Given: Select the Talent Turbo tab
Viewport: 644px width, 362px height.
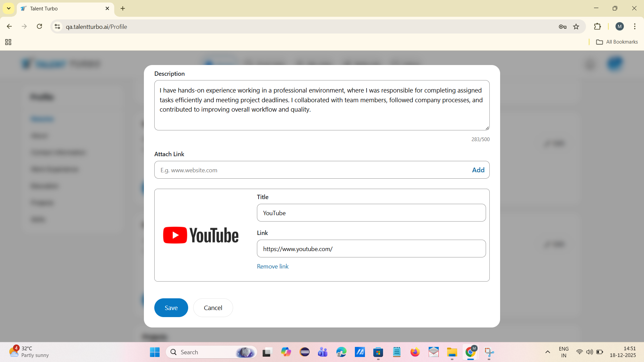Looking at the screenshot, I should [65, 9].
